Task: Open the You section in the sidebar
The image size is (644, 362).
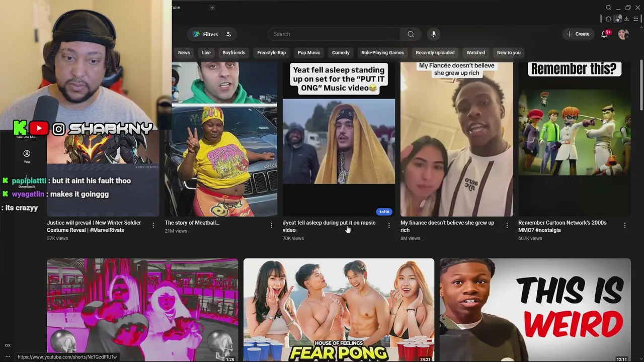Action: point(27,156)
